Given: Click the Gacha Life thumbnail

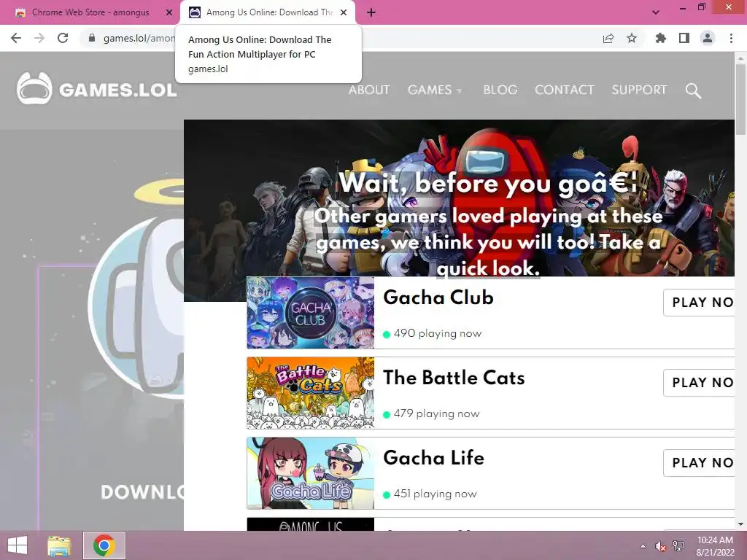Looking at the screenshot, I should click(311, 472).
